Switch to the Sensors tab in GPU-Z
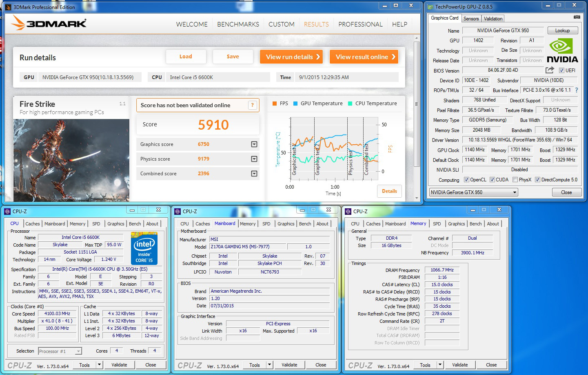Image resolution: width=588 pixels, height=375 pixels. click(x=471, y=19)
